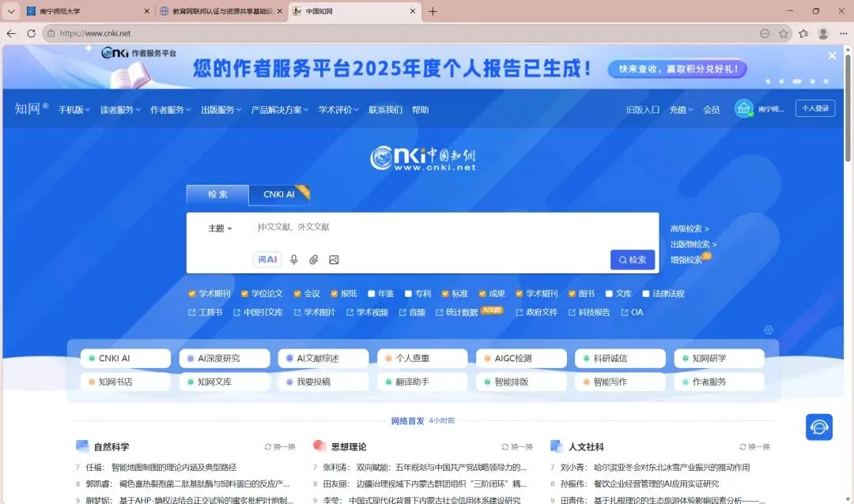Select the wide carousel dot on banner
This screenshot has width=854, height=504.
tap(797, 81)
